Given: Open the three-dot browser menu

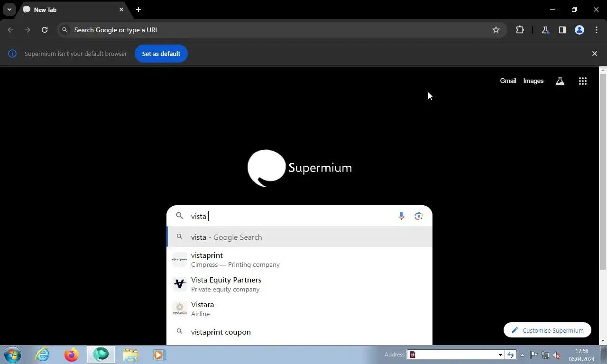Looking at the screenshot, I should coord(597,30).
